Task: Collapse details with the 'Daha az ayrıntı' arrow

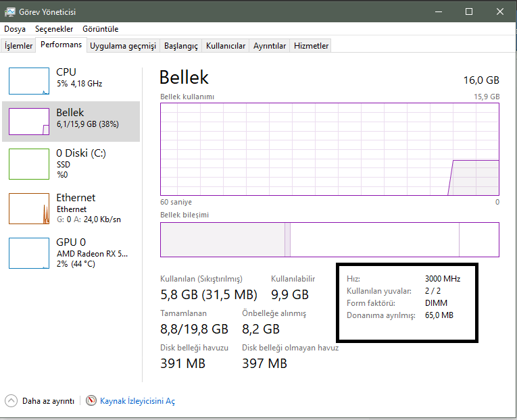Action: (x=11, y=400)
